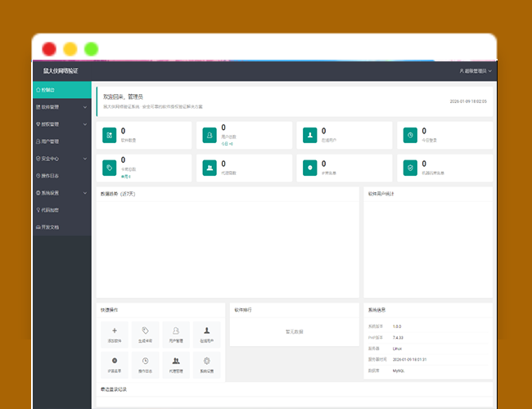Image resolution: width=532 pixels, height=409 pixels.
Task: Expand the 安全中心 sidebar submenu chevron
Action: (85, 159)
